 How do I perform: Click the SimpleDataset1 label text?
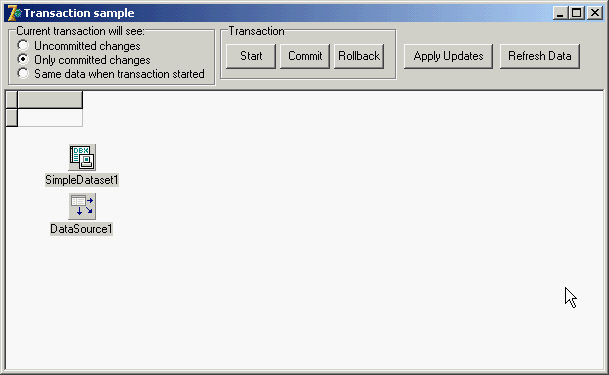tap(82, 180)
